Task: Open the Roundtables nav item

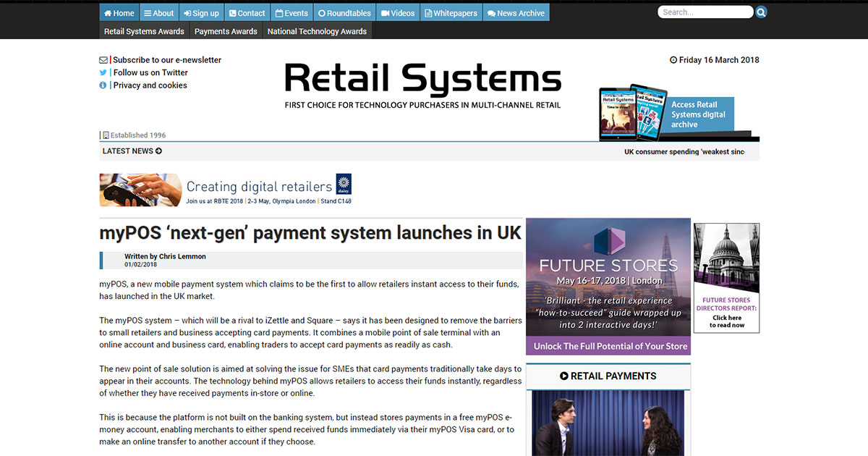Action: [344, 12]
